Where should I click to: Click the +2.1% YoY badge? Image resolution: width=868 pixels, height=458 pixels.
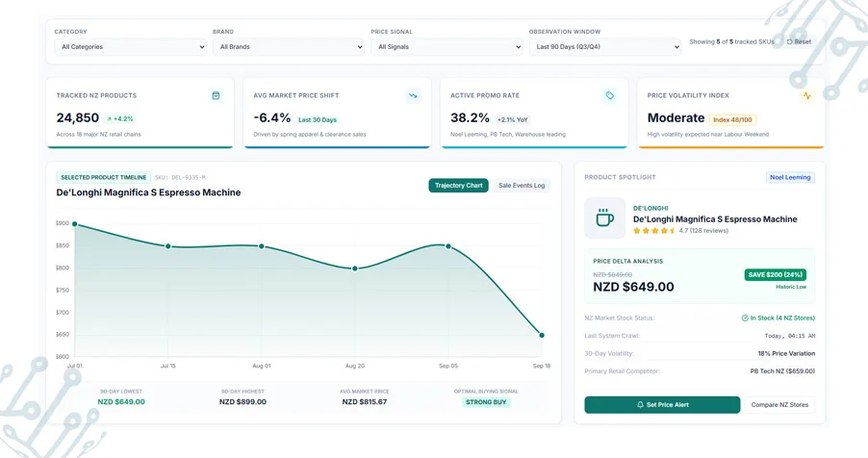pos(512,119)
